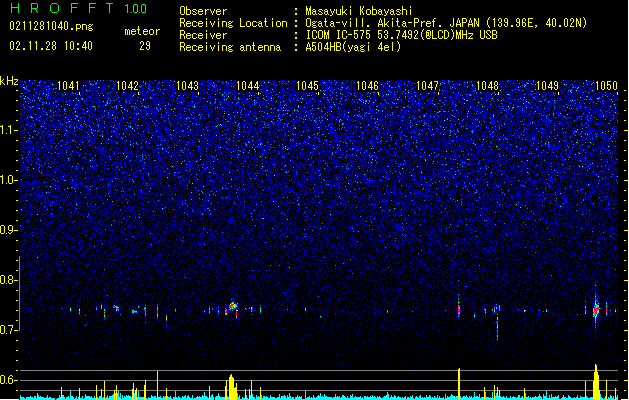
Task: Click the meteor echo just after 1047
Action: coord(459,307)
